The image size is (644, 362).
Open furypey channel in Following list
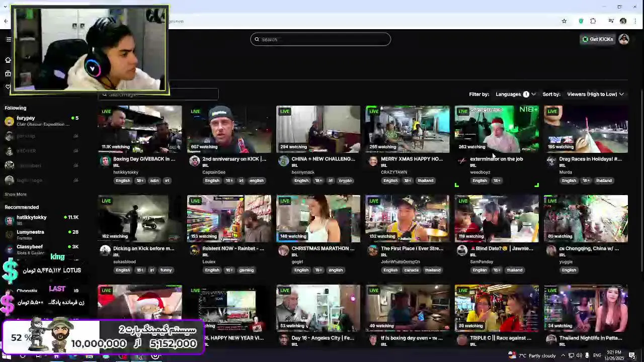pyautogui.click(x=42, y=121)
